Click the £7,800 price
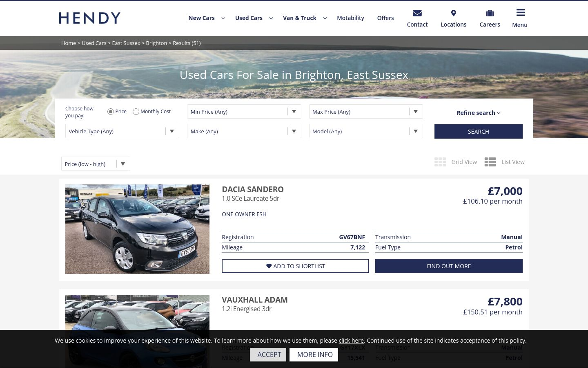 [505, 301]
